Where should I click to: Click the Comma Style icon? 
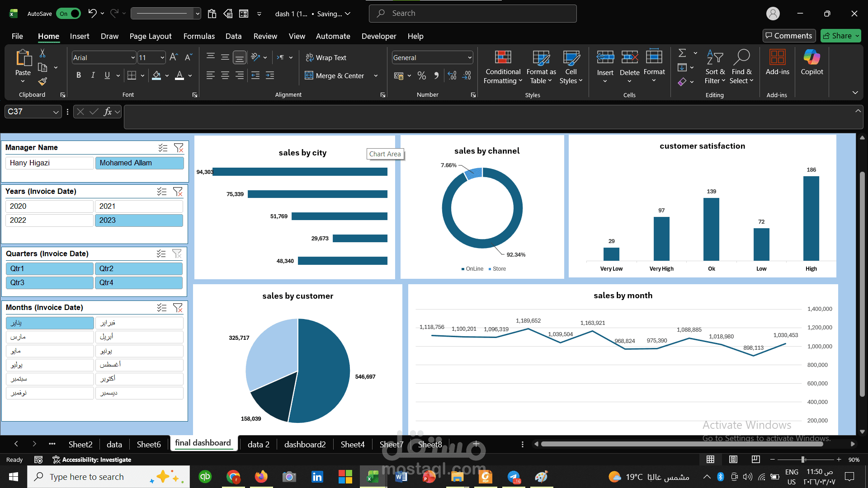[x=436, y=75]
